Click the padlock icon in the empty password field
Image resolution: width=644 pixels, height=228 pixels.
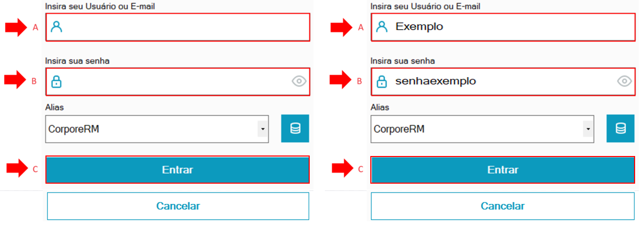coord(56,81)
